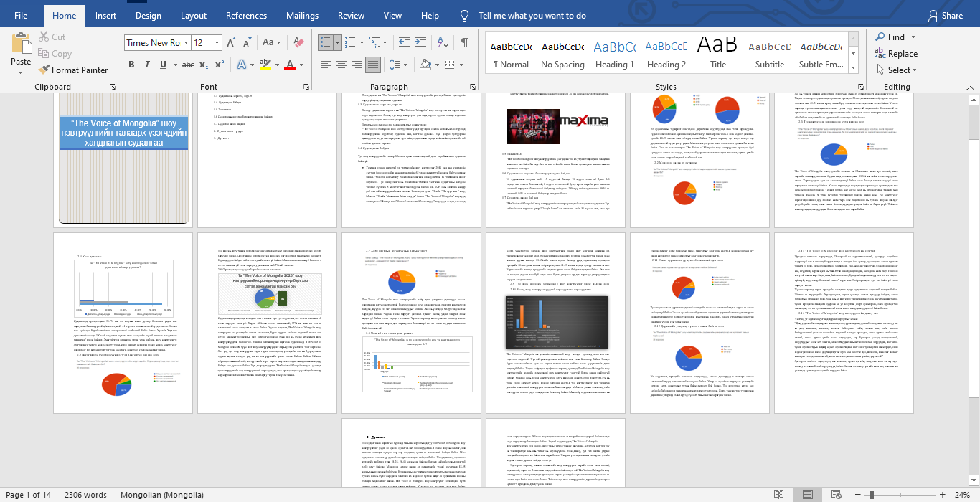This screenshot has height=502, width=980.
Task: Open the font name dropdown
Action: [187, 43]
